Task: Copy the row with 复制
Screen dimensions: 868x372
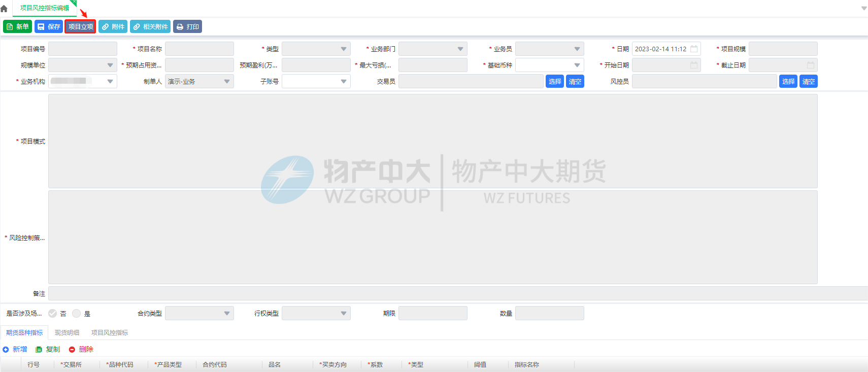Action: (48, 349)
